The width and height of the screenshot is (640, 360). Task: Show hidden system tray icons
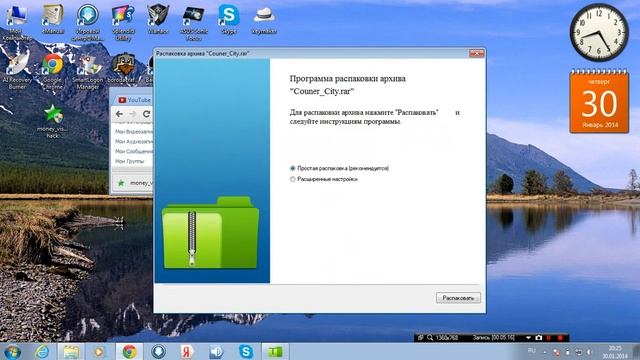pyautogui.click(x=544, y=351)
